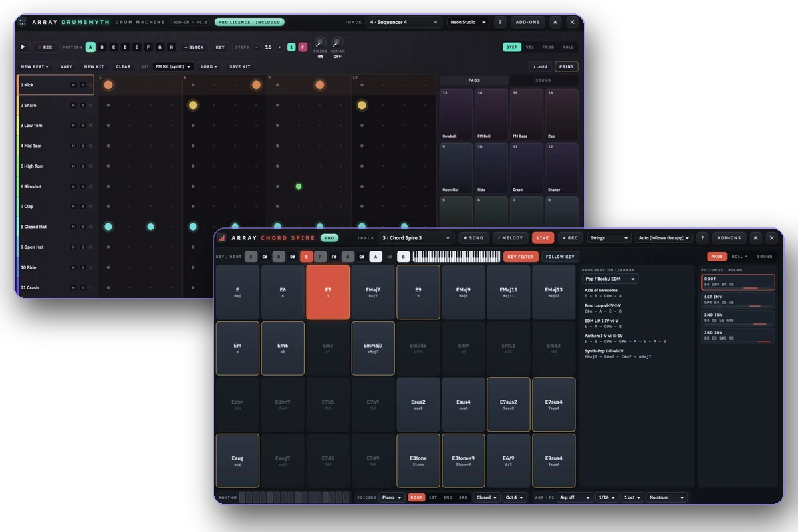Turn the Swing knob
This screenshot has width=798, height=532.
[321, 43]
